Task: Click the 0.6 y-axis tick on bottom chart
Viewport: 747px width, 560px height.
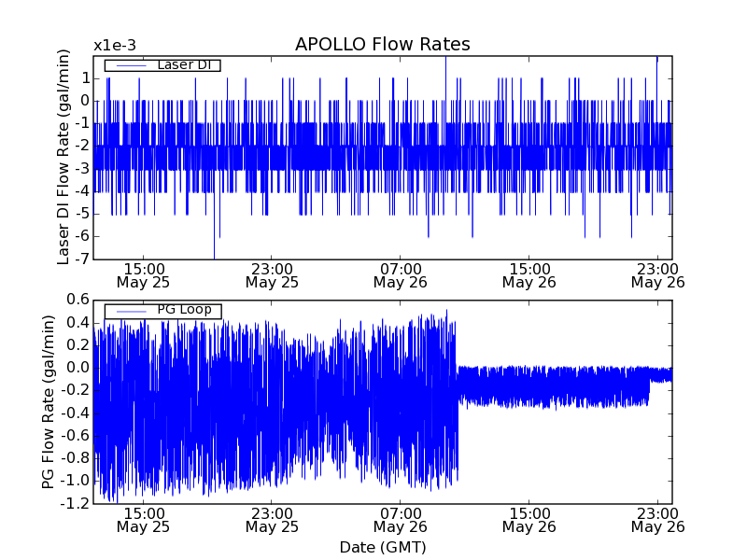Action: click(x=77, y=300)
